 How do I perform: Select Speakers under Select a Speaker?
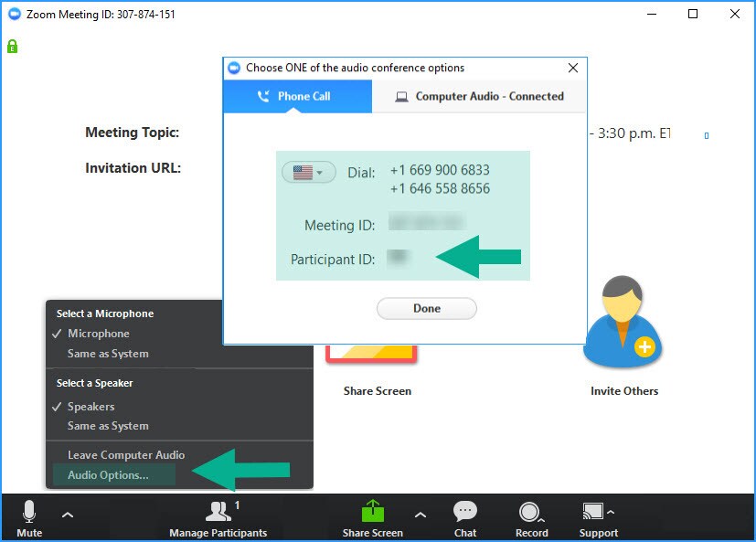91,407
